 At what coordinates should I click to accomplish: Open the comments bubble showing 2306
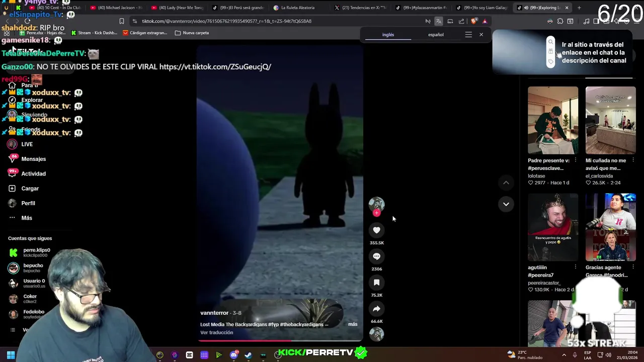point(376,256)
